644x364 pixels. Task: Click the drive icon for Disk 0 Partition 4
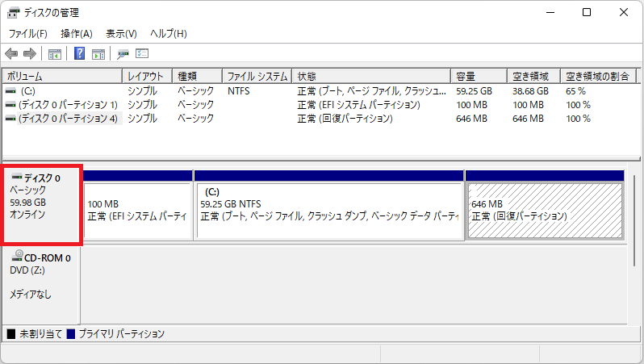coord(10,119)
